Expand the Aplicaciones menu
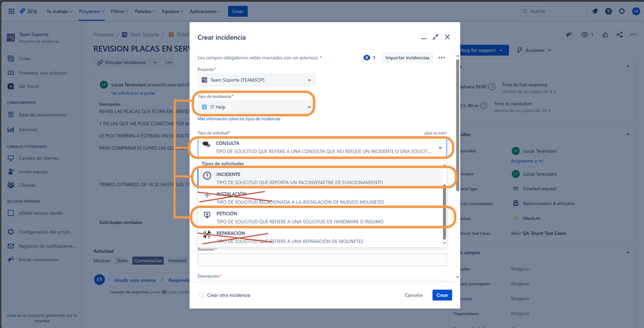Image resolution: width=644 pixels, height=328 pixels. tap(204, 12)
